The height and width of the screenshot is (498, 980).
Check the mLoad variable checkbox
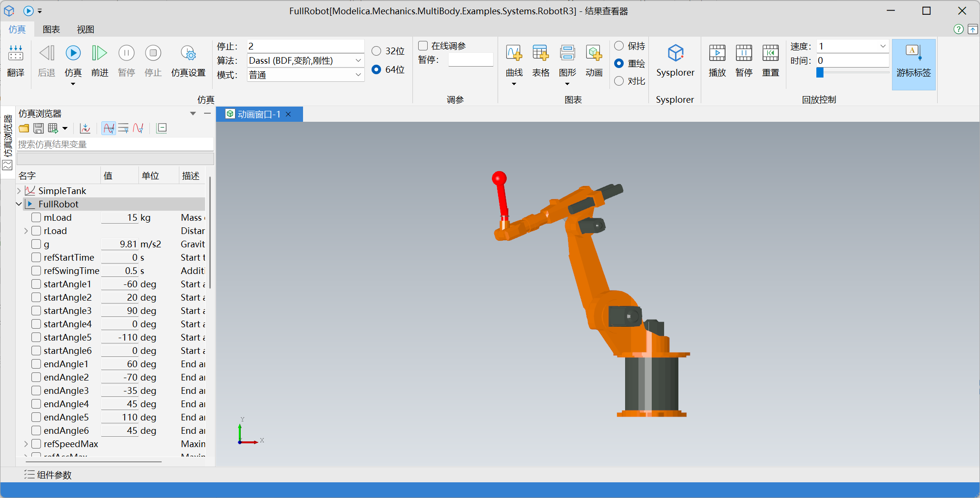[x=36, y=217]
